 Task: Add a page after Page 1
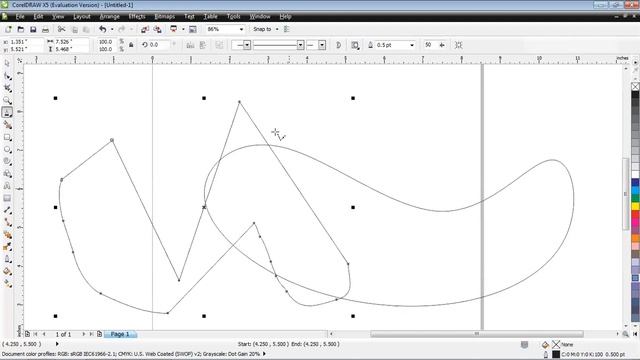[x=99, y=334]
